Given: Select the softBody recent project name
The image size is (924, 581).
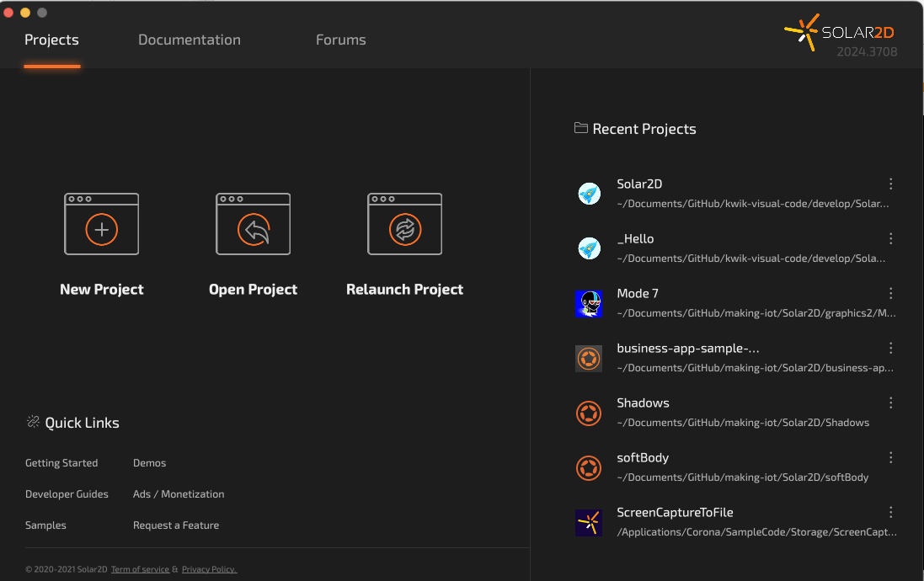Looking at the screenshot, I should tap(643, 458).
